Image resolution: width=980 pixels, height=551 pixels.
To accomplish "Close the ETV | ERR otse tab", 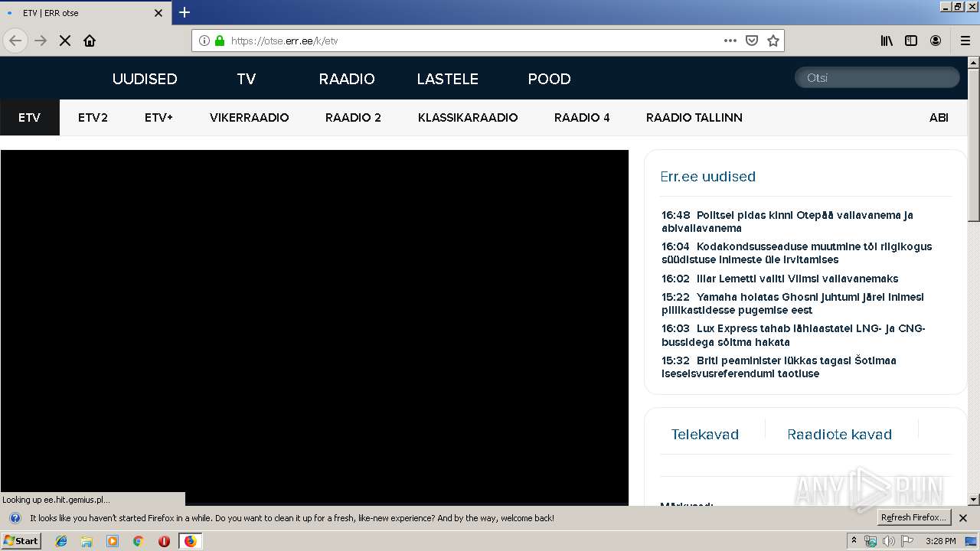I will tap(158, 13).
